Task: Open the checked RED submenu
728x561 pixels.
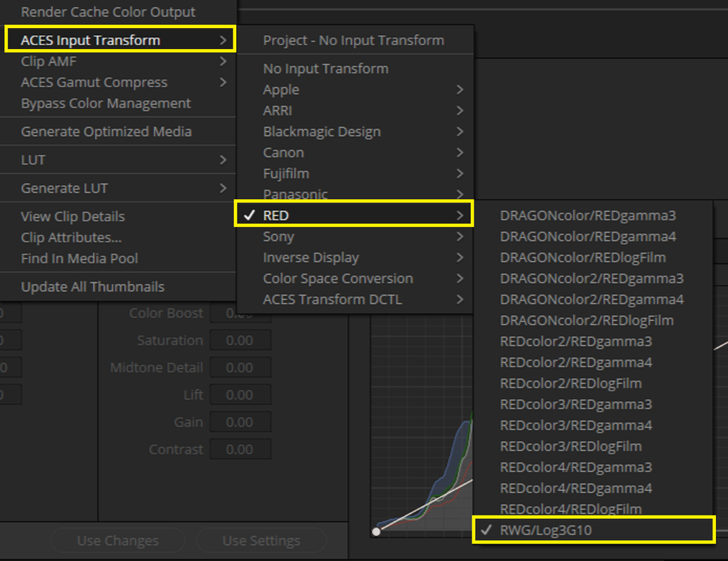Action: tap(354, 214)
